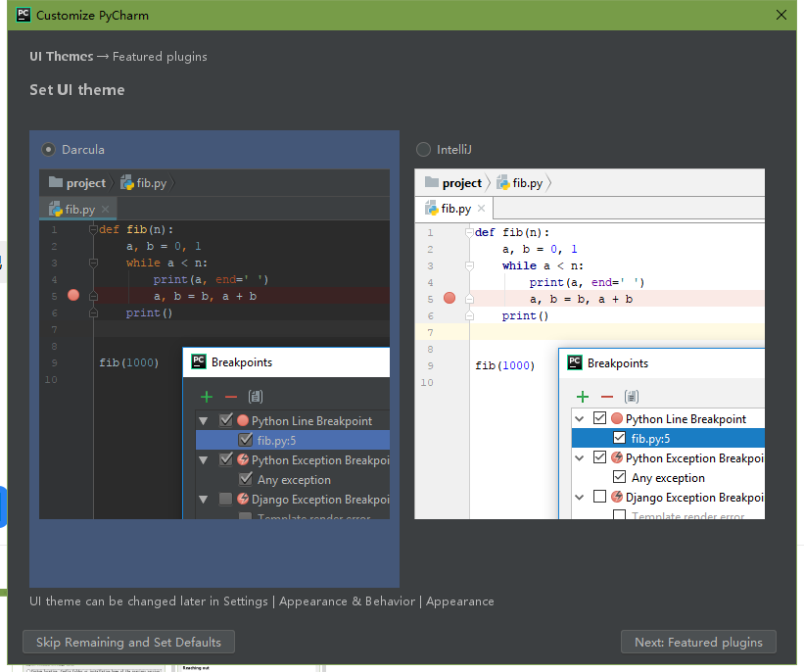804x672 pixels.
Task: Click Python Exception lightning icon in IntelliJ preview
Action: coord(617,457)
